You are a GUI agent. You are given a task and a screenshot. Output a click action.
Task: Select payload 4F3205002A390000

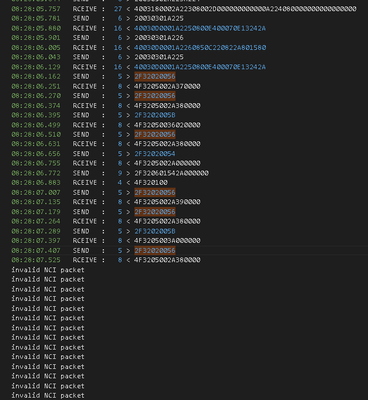click(167, 202)
